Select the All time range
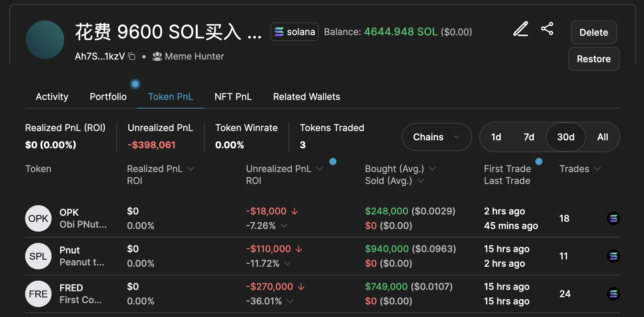644x317 pixels. pos(603,137)
